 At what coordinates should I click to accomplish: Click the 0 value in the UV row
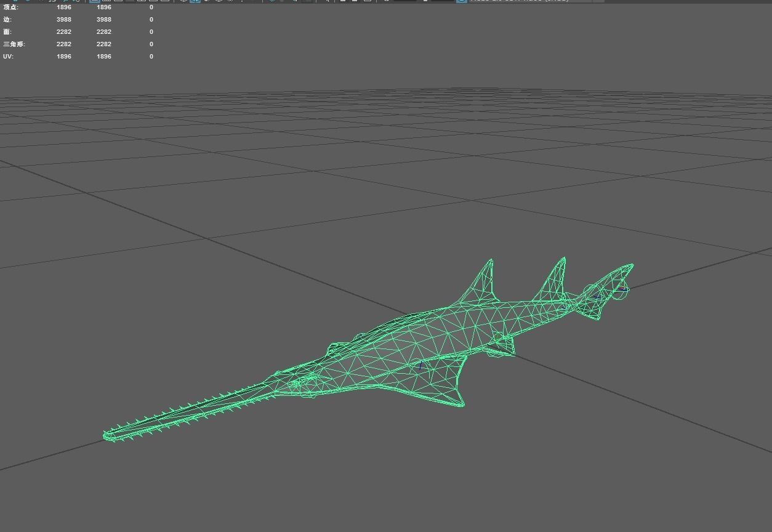point(151,57)
